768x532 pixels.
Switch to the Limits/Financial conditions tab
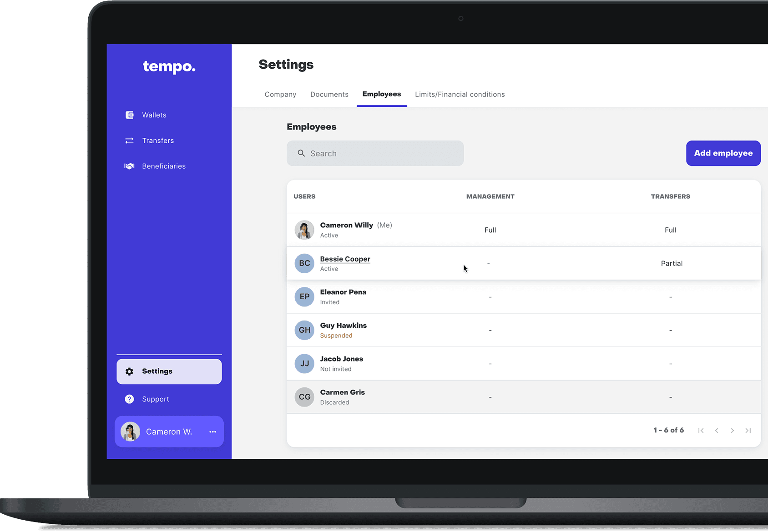[x=460, y=94]
